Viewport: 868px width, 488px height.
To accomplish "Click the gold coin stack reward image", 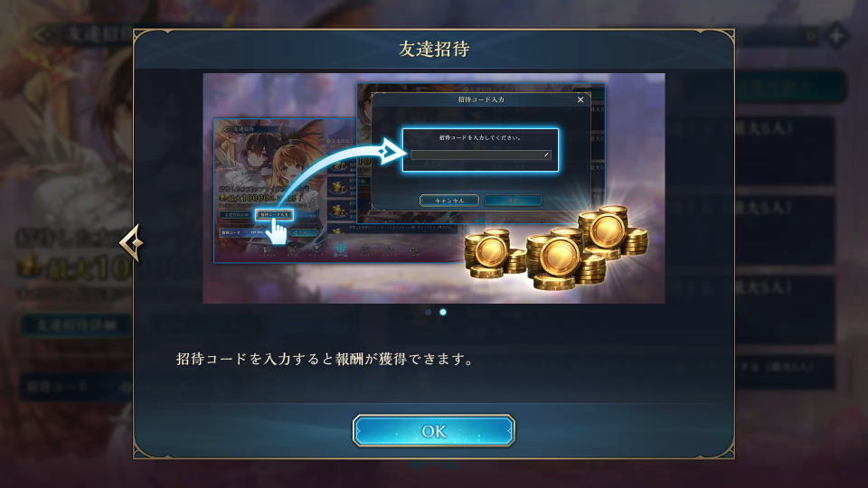I will pyautogui.click(x=556, y=248).
